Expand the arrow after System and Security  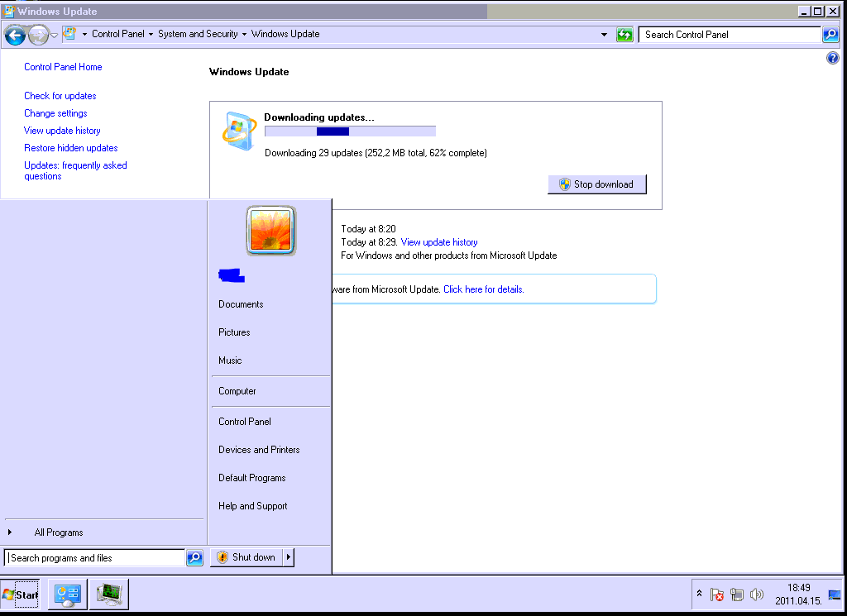(244, 34)
